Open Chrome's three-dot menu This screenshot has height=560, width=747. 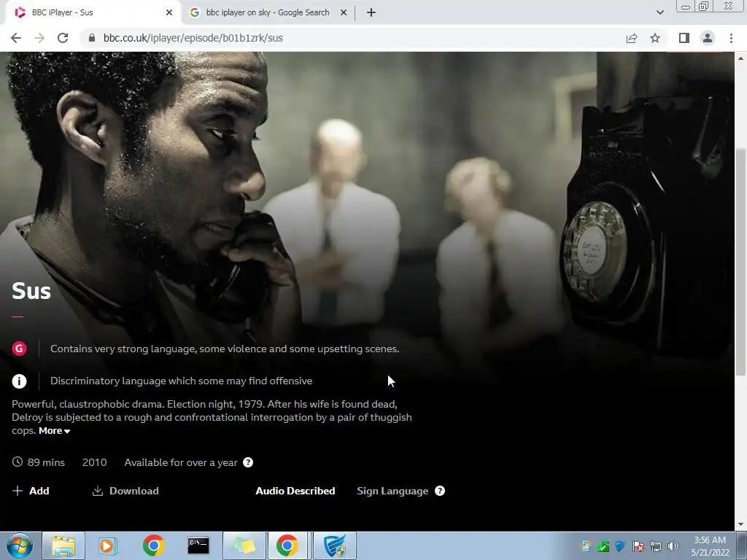[x=731, y=38]
